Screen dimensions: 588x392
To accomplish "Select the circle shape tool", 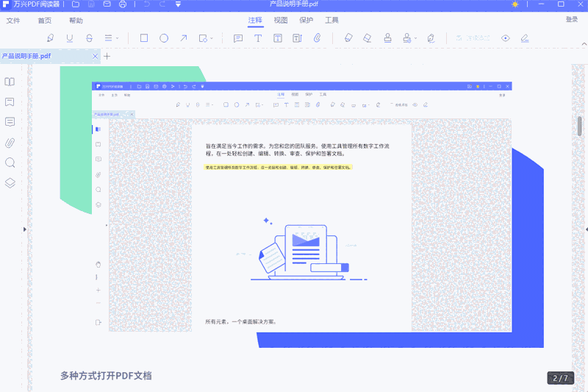I will tap(164, 38).
